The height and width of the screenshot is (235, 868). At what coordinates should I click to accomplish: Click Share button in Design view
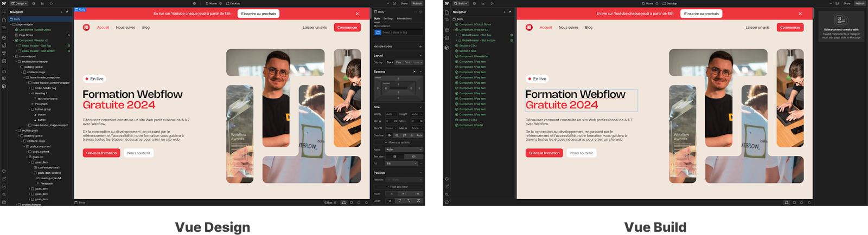404,3
